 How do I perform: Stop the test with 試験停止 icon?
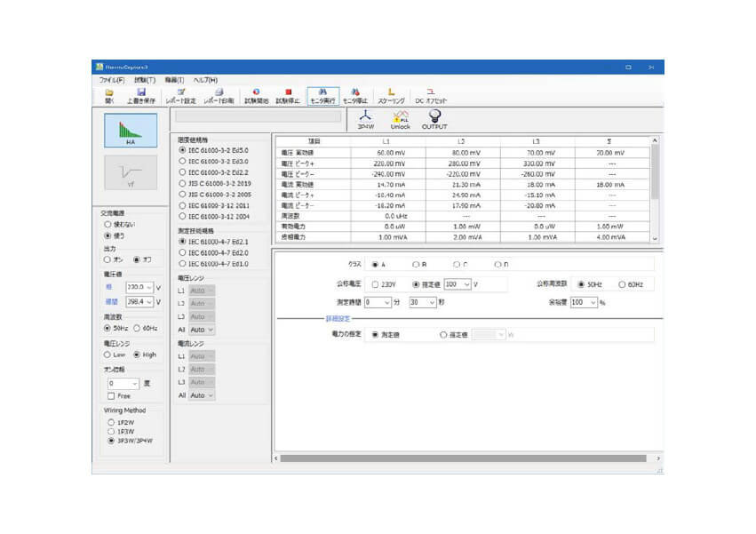288,94
